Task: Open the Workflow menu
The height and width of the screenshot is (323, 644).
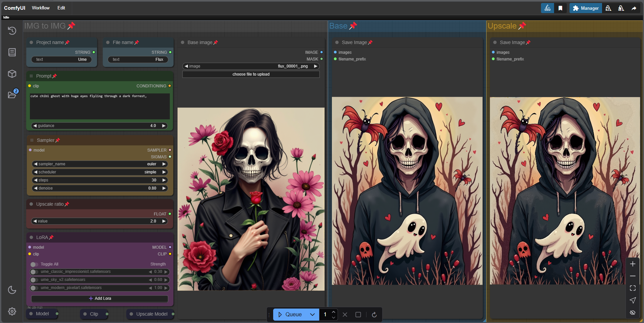Action: pos(41,8)
